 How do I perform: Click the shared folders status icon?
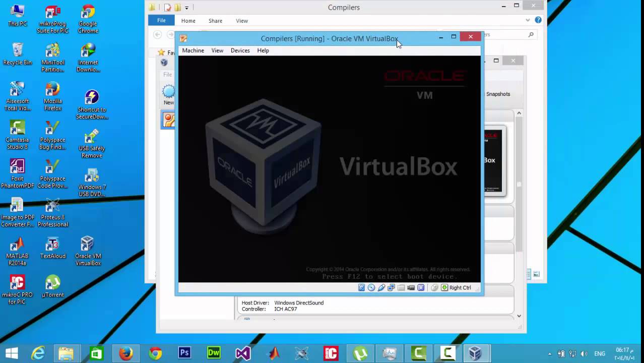[401, 287]
